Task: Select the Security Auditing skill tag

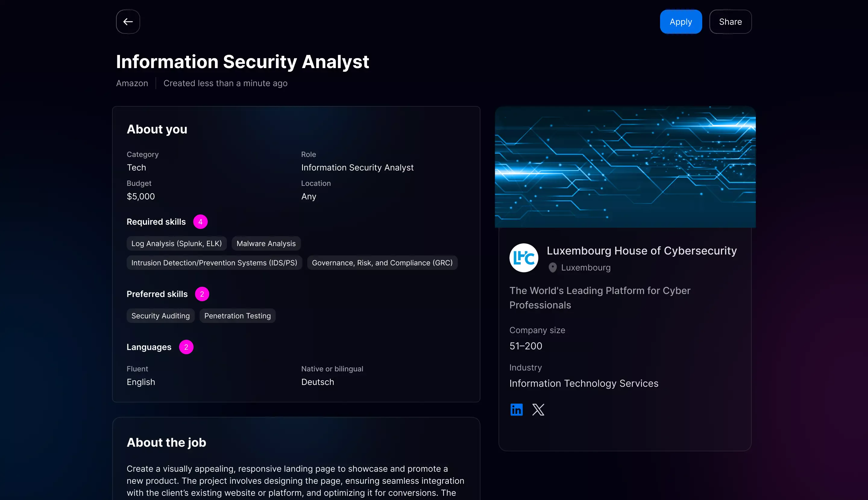Action: tap(160, 316)
